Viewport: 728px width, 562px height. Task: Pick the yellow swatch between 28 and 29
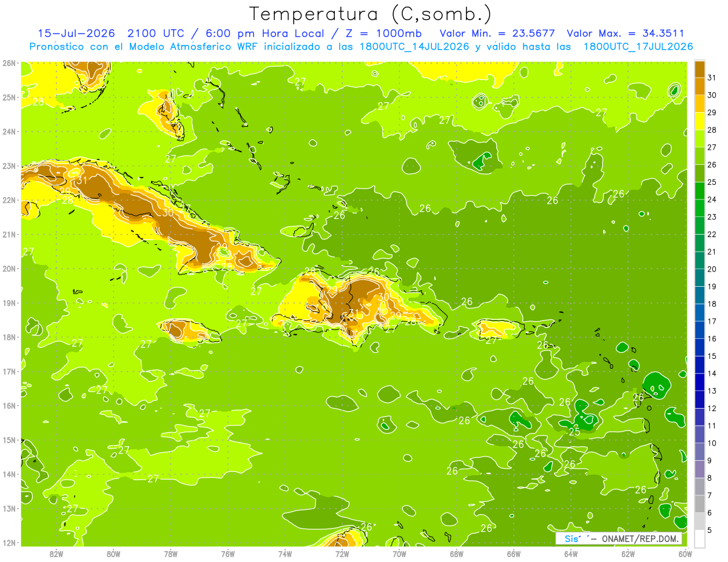699,121
